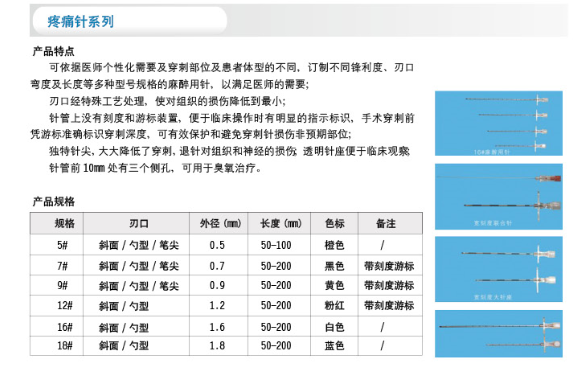Open the bottom needle product photo
586x366 pixels.
pos(499,333)
